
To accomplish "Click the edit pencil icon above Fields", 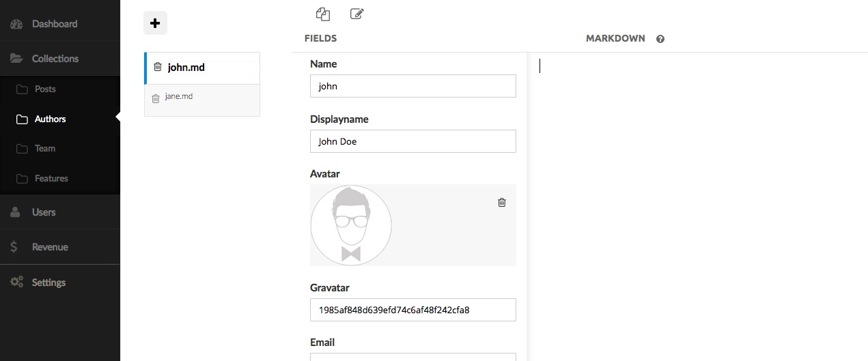I will pos(356,14).
